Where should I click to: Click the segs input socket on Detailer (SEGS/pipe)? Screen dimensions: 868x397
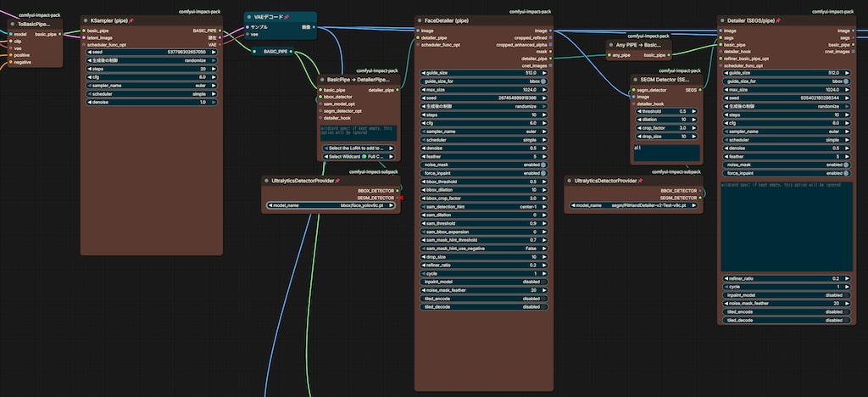pos(721,37)
